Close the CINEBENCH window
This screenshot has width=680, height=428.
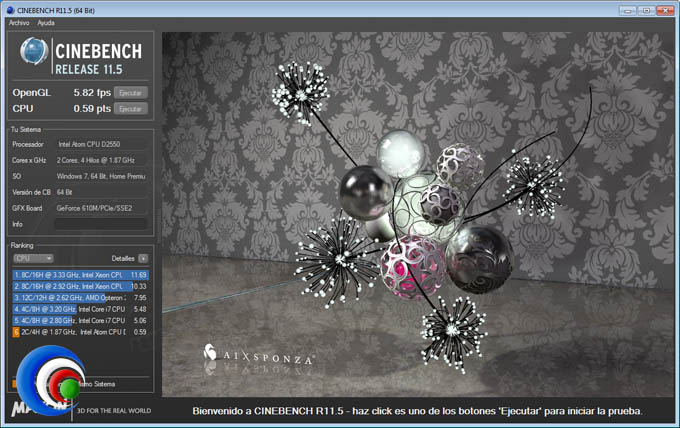(x=665, y=10)
